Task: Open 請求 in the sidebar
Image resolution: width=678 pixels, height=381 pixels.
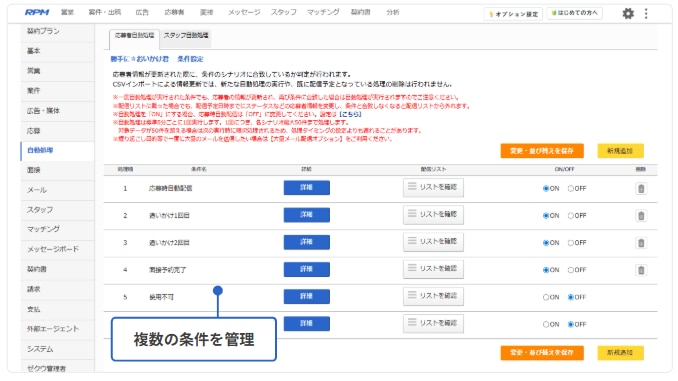Action: coord(58,289)
